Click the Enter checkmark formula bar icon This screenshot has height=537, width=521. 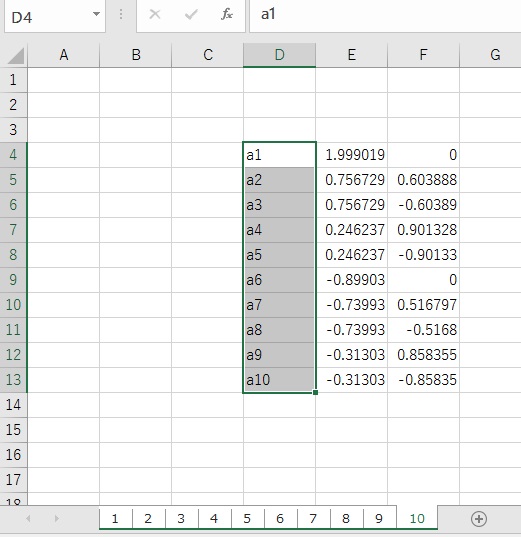tap(191, 14)
